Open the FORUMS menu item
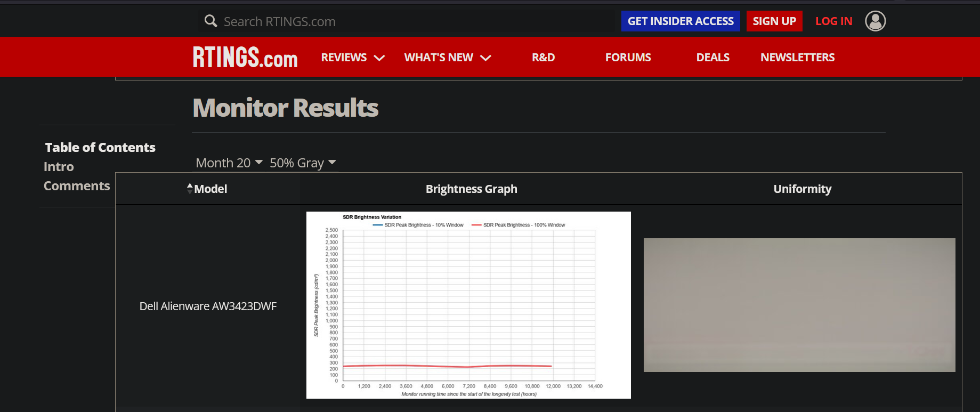This screenshot has height=412, width=980. pos(628,58)
